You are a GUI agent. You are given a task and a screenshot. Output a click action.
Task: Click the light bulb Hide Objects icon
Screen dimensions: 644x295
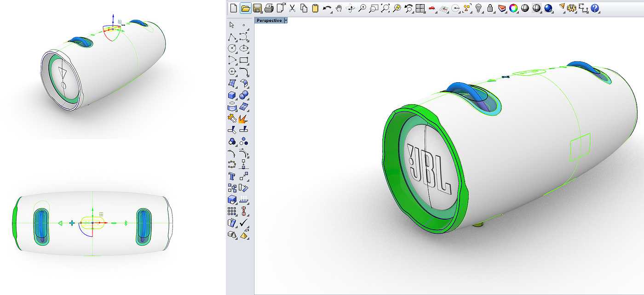478,8
